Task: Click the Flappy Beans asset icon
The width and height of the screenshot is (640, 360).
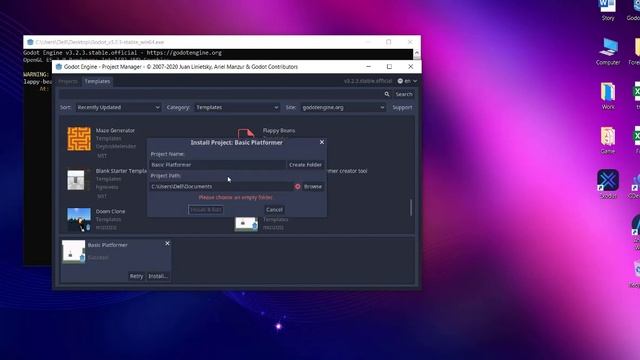Action: pos(246,133)
